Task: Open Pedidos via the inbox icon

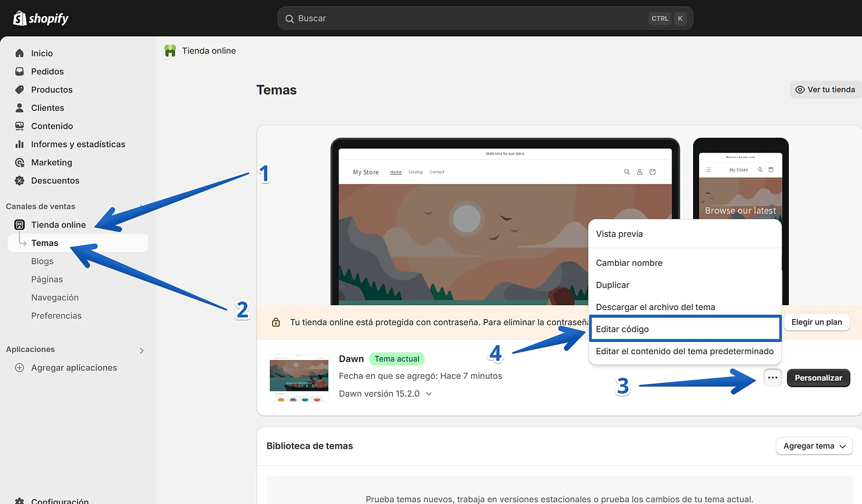Action: (19, 71)
